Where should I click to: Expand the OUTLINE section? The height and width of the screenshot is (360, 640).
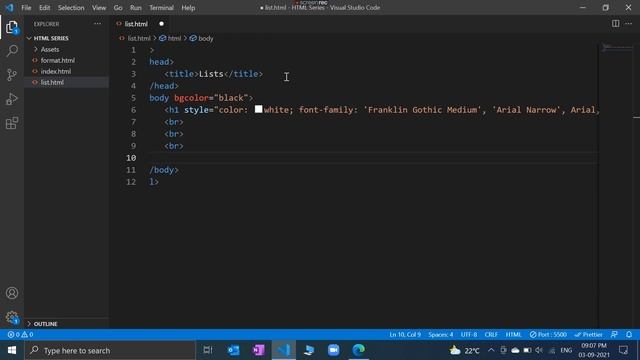(x=45, y=324)
